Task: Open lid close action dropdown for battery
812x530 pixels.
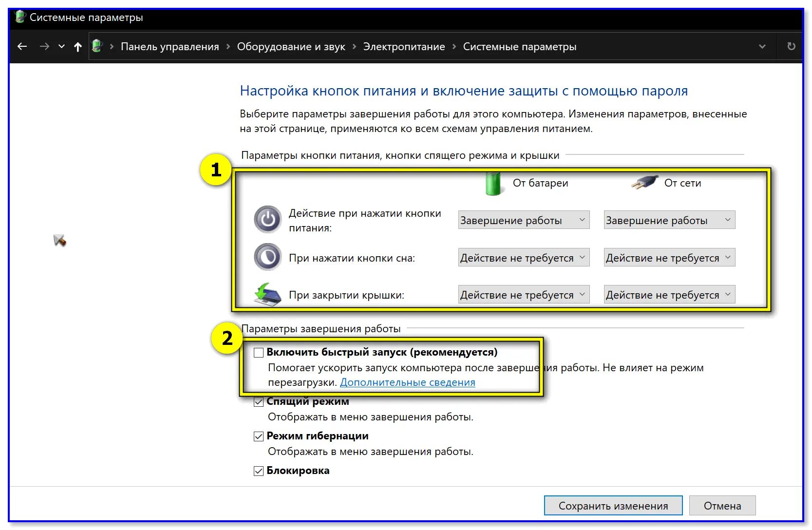Action: [524, 295]
